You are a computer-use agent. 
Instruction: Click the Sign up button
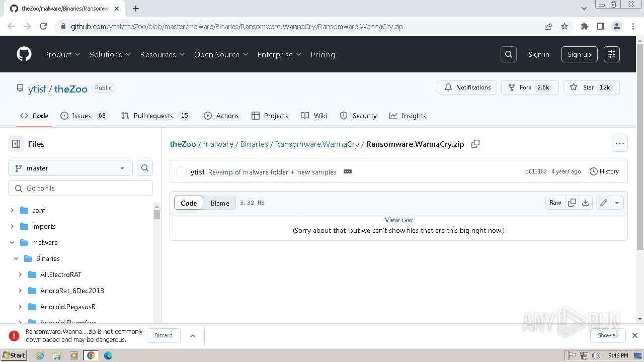pyautogui.click(x=580, y=54)
